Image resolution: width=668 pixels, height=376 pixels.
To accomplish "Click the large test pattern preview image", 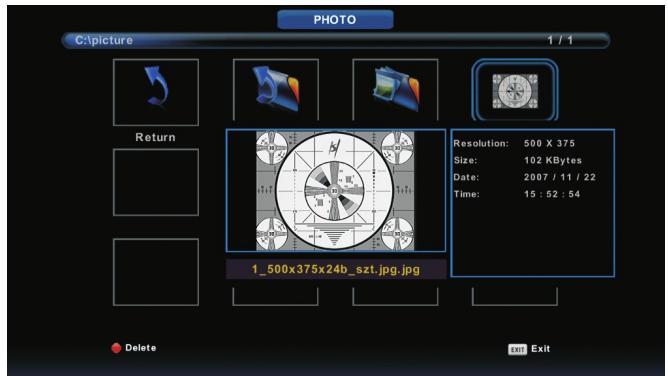I will click(x=335, y=191).
